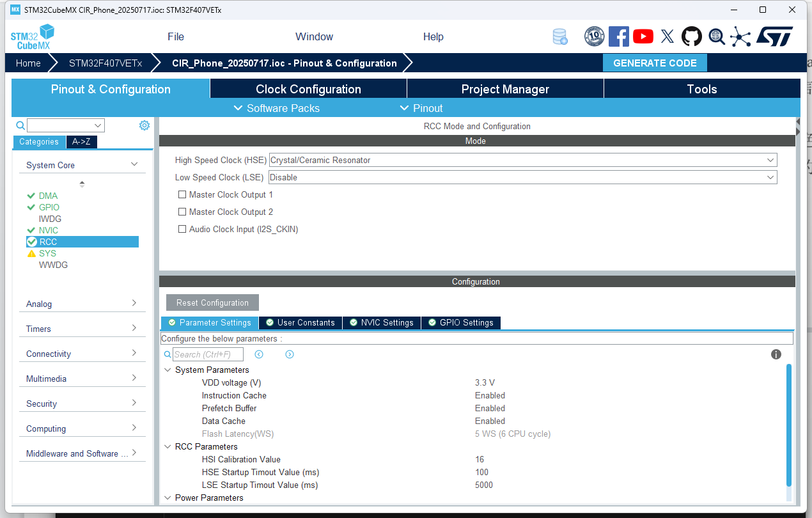The width and height of the screenshot is (812, 518).
Task: Open the category search combo box arrow
Action: [x=98, y=125]
